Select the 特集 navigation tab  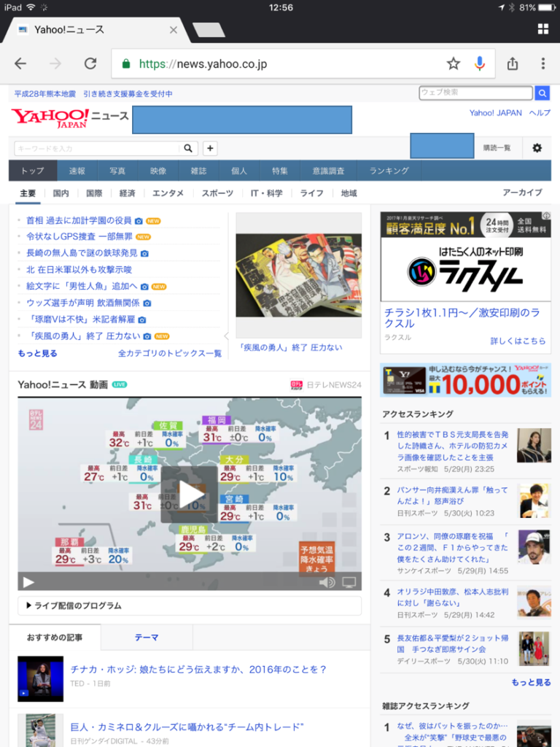(x=279, y=171)
